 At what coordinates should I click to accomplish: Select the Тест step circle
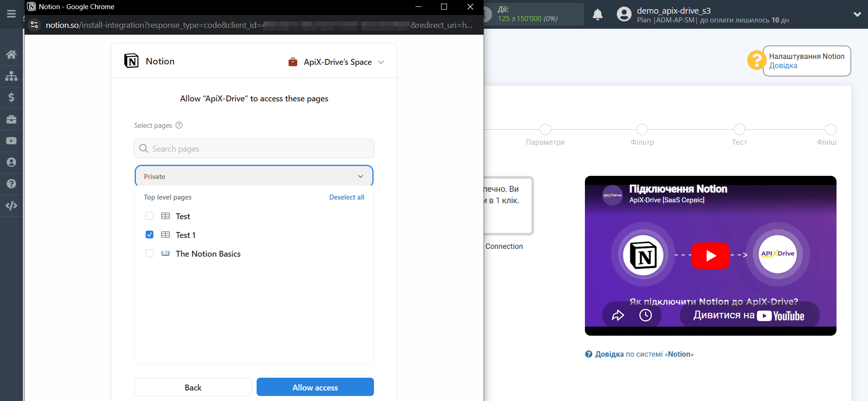(739, 130)
